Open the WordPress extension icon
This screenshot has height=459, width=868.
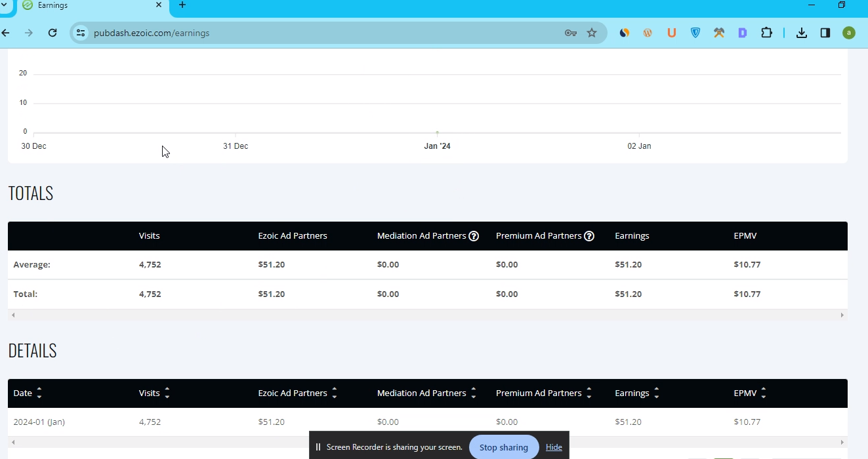[x=648, y=33]
